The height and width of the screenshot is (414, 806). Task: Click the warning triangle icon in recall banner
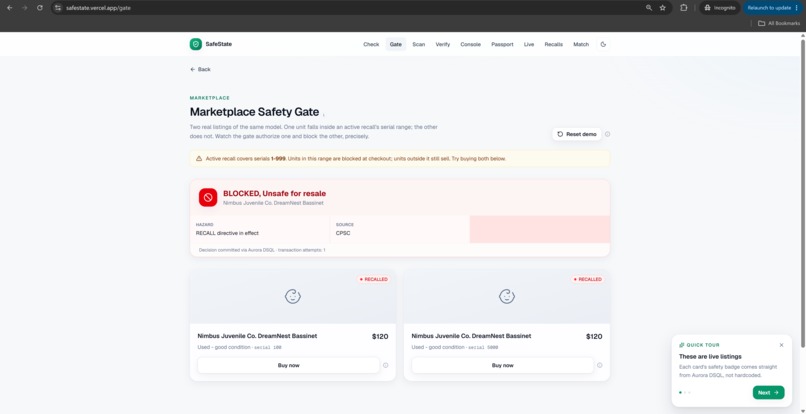(199, 158)
